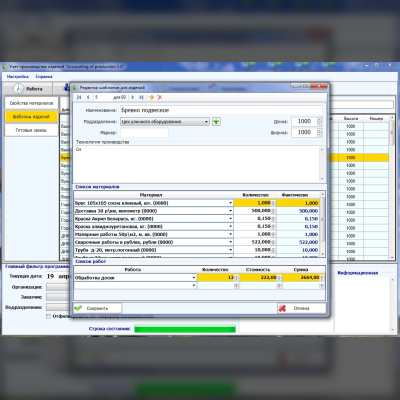The image size is (400, 400).
Task: Open the Подразделение department dropdown
Action: [x=165, y=122]
